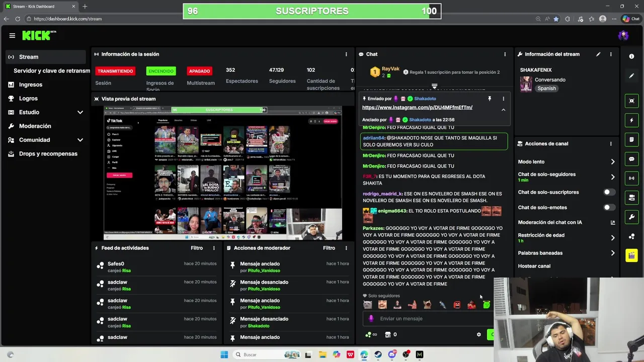Screen dimensions: 644x362
Task: Open the Windows Start menu
Action: (x=224, y=354)
